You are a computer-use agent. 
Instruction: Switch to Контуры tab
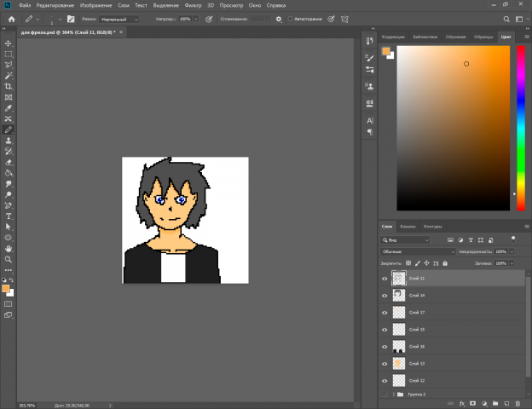click(432, 227)
